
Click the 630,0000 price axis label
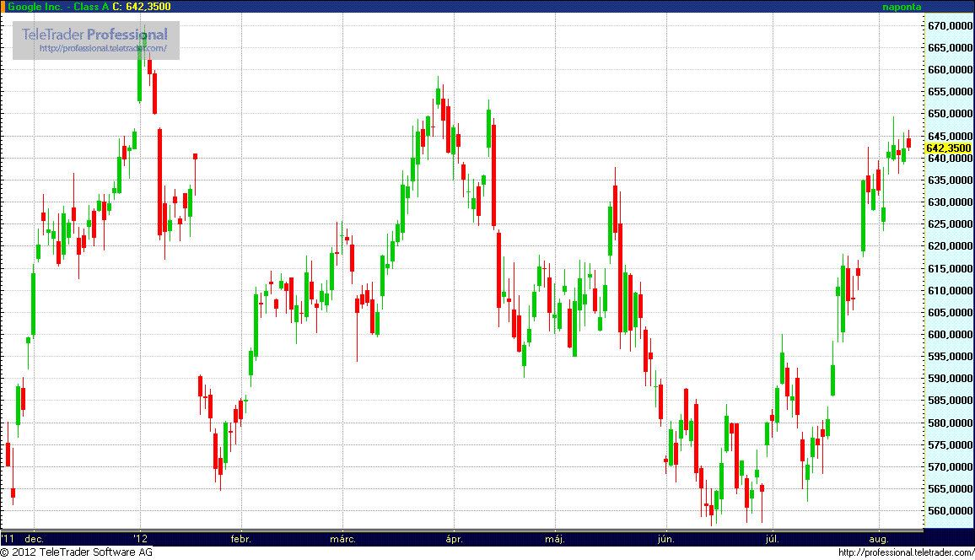click(950, 202)
